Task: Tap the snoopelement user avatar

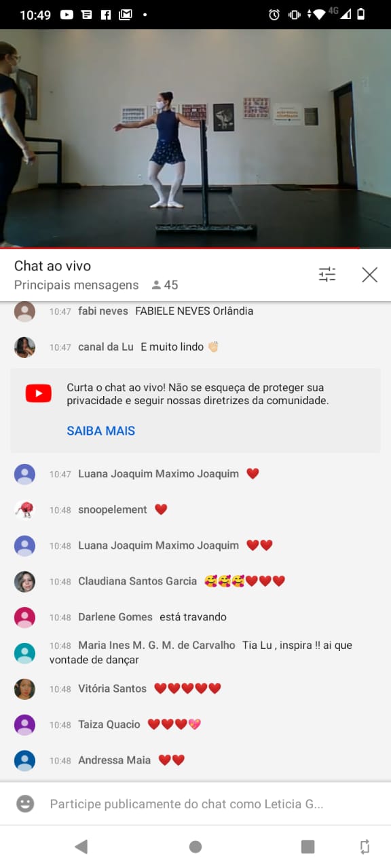Action: 25,510
